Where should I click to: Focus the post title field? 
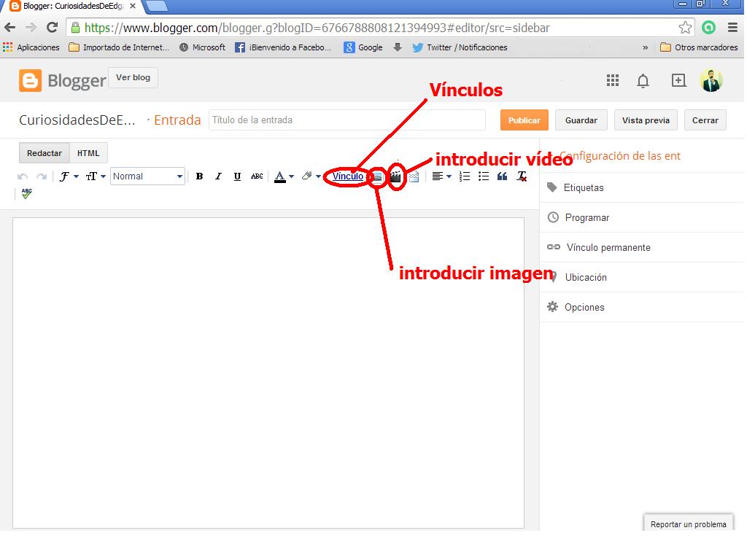(x=347, y=120)
